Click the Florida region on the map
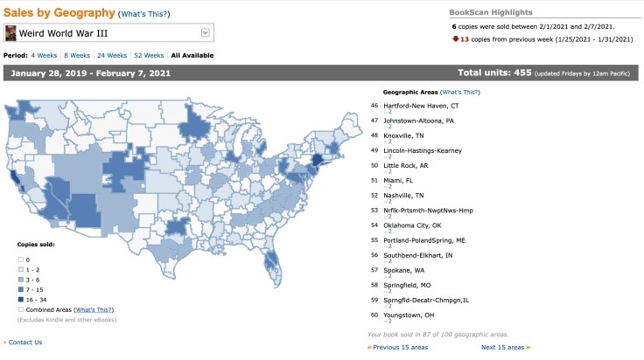Screen dimensions: 644x360 click(x=271, y=256)
